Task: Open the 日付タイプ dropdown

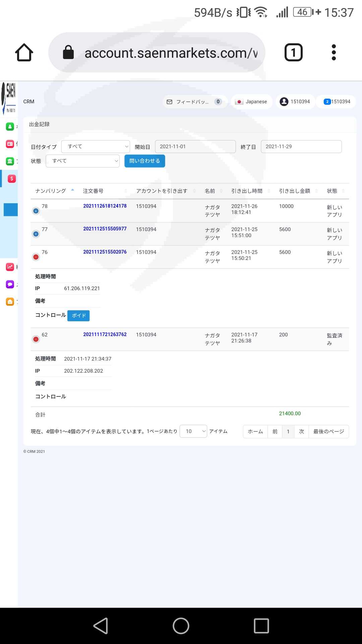Action: coord(96,147)
